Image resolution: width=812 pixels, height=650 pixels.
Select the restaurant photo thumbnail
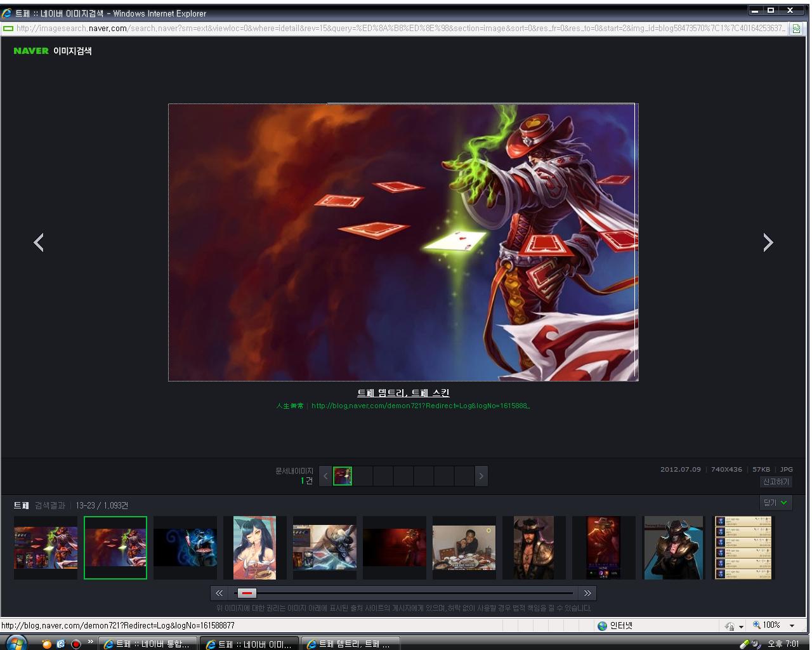[x=464, y=548]
